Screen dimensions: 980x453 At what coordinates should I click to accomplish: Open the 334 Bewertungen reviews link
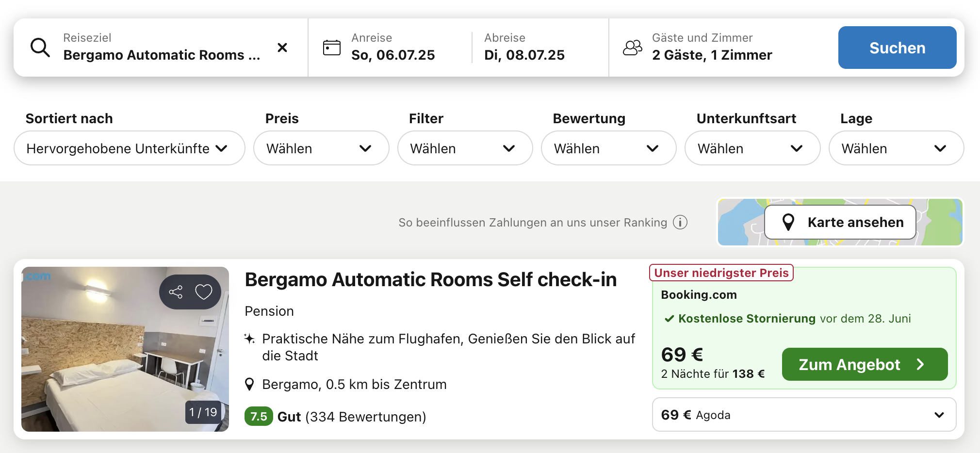[x=366, y=417]
